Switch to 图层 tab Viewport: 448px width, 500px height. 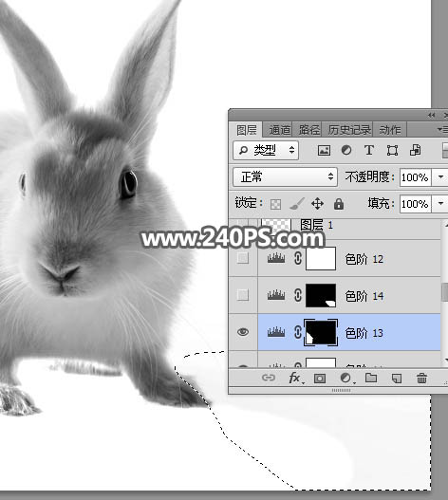pos(247,130)
